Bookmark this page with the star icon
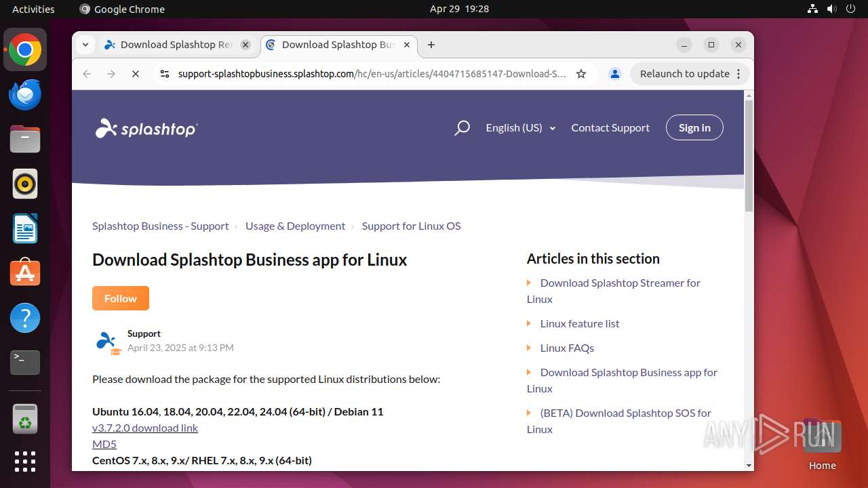 pos(581,74)
